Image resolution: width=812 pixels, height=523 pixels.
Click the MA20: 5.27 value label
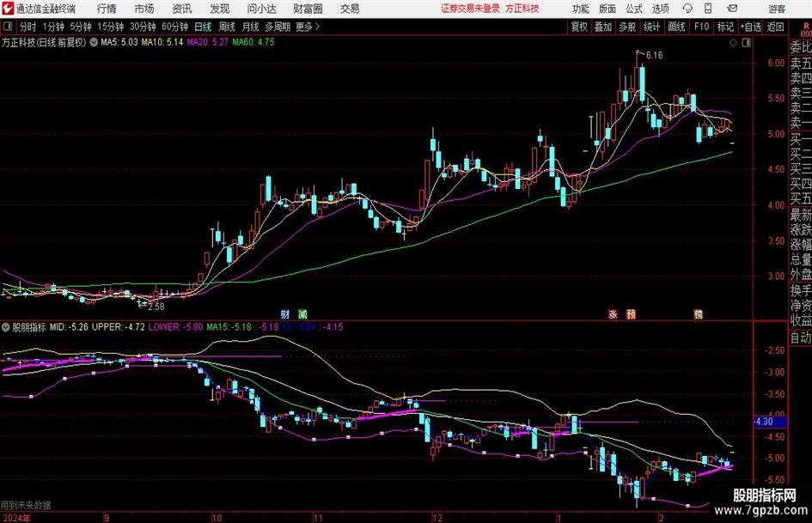tap(208, 42)
